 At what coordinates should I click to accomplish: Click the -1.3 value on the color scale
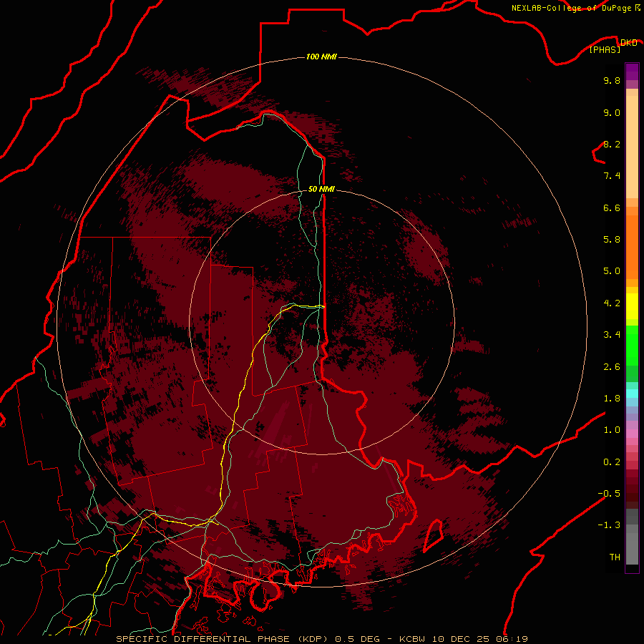click(609, 525)
